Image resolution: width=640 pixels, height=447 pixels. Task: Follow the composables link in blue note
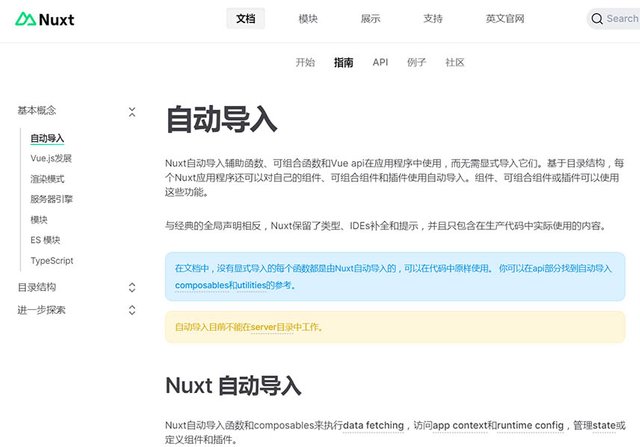pos(202,285)
